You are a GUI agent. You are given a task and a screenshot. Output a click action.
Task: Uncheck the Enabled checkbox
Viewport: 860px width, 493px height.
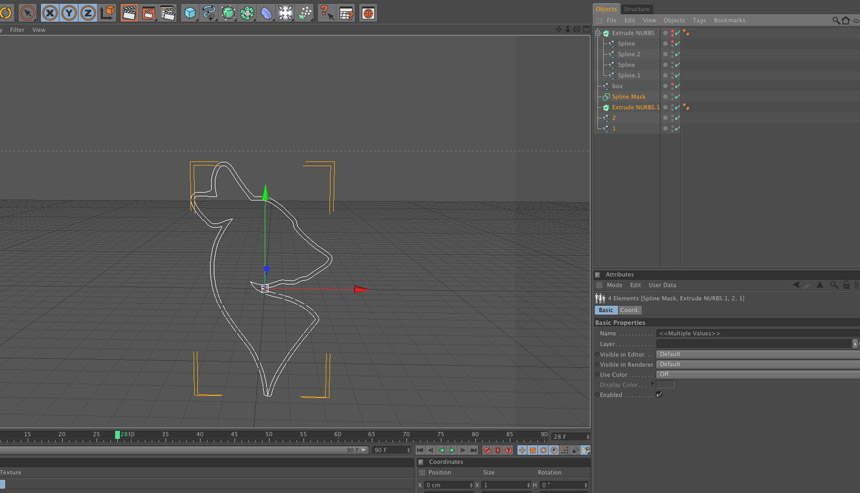pyautogui.click(x=659, y=395)
